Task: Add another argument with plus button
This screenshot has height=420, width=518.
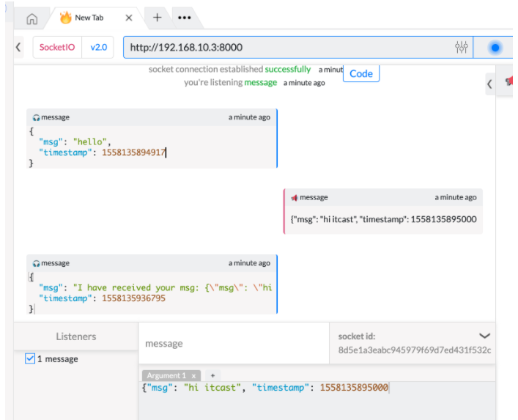Action: 212,375
